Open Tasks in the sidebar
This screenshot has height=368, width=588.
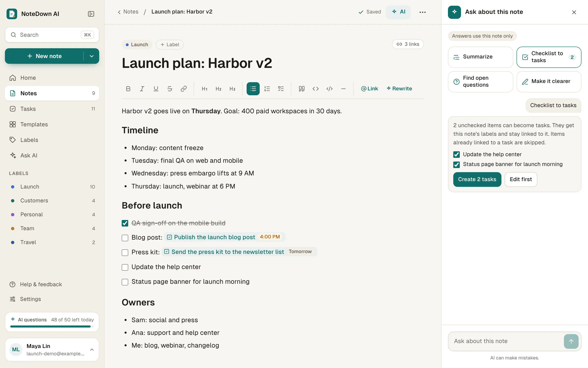coord(52,109)
